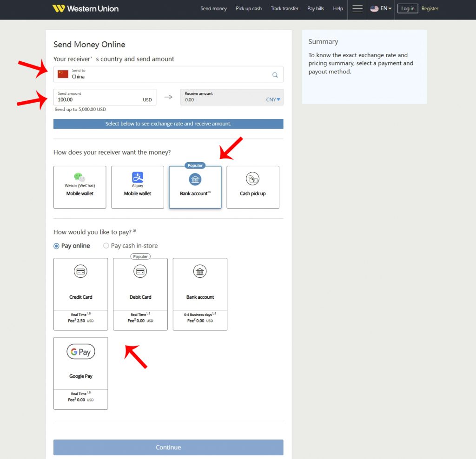Click the Receive amount field
This screenshot has width=476, height=459.
tap(232, 97)
